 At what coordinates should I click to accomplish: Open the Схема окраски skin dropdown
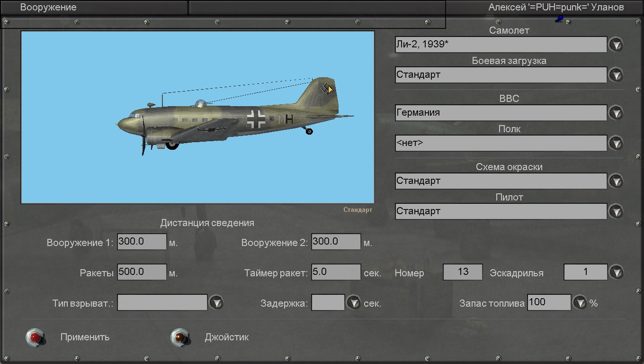pyautogui.click(x=616, y=181)
